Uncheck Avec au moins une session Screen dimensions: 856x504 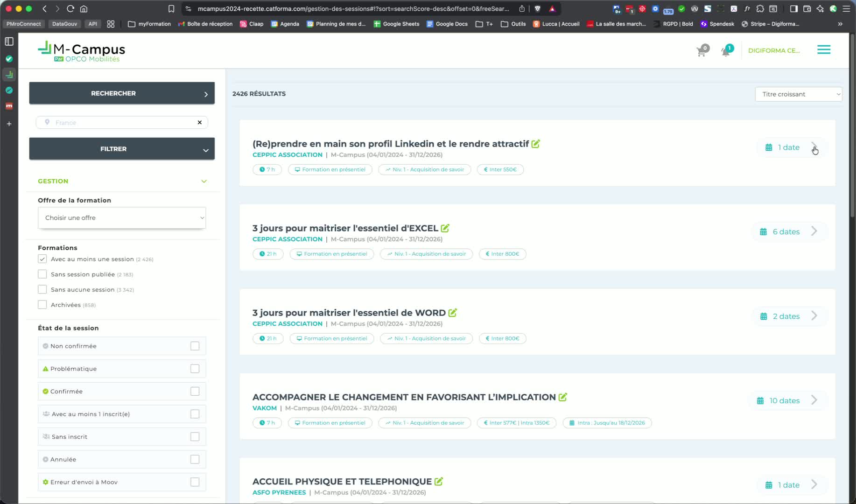tap(42, 259)
